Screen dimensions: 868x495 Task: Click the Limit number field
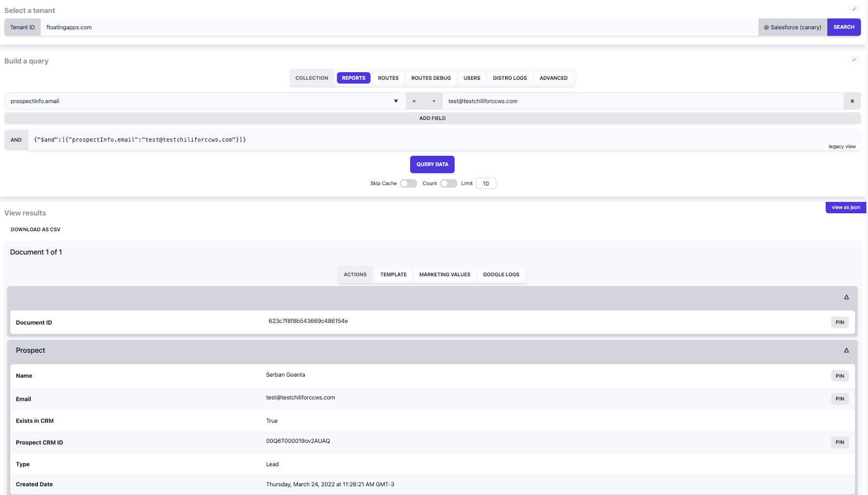tap(486, 183)
